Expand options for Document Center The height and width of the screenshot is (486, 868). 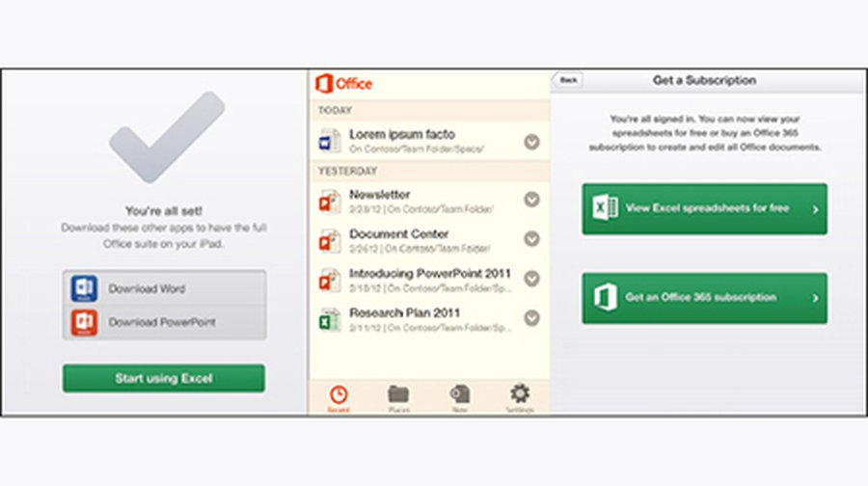pos(532,238)
